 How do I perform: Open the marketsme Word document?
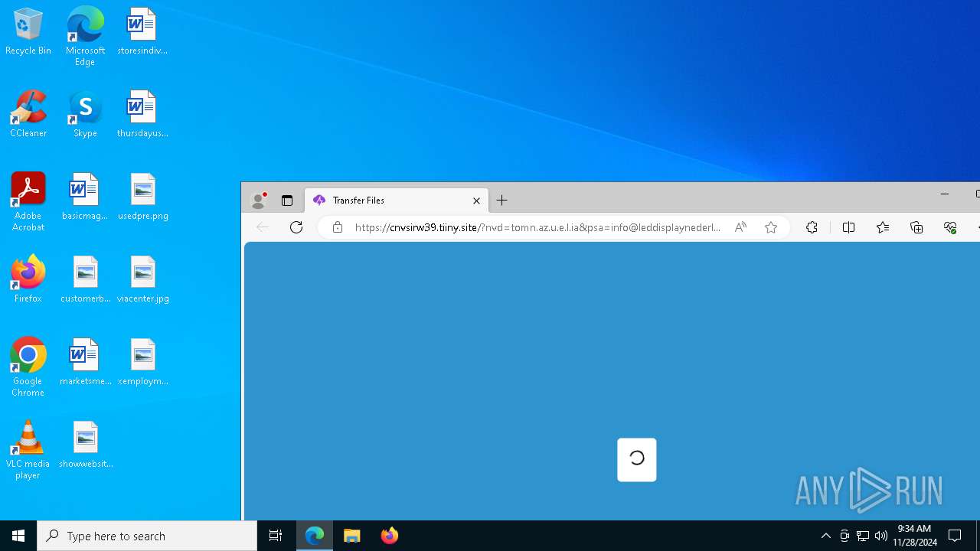click(x=85, y=363)
